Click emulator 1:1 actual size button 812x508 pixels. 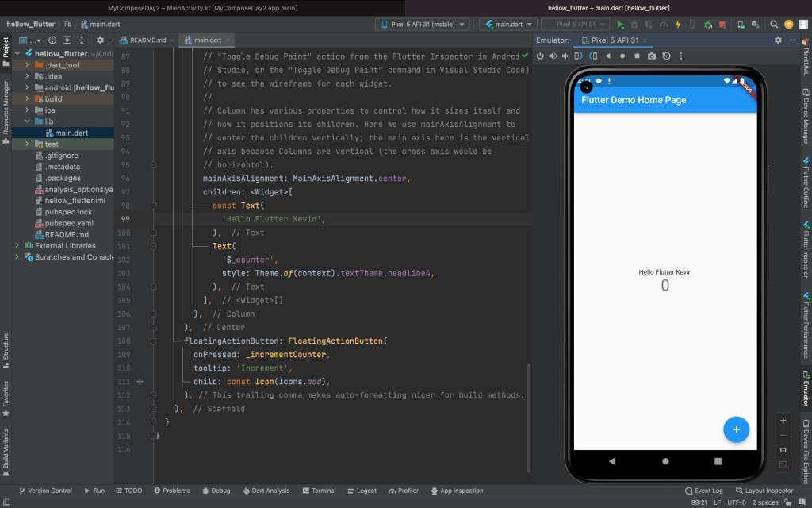[x=783, y=450]
